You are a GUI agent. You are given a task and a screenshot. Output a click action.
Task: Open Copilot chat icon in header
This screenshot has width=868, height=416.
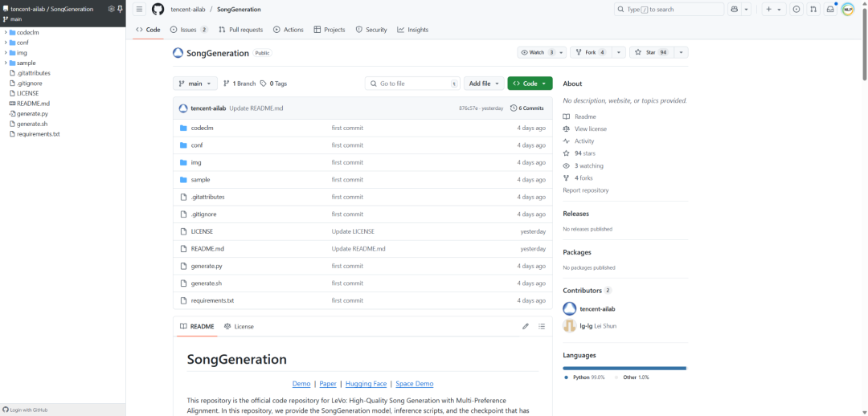coord(735,10)
